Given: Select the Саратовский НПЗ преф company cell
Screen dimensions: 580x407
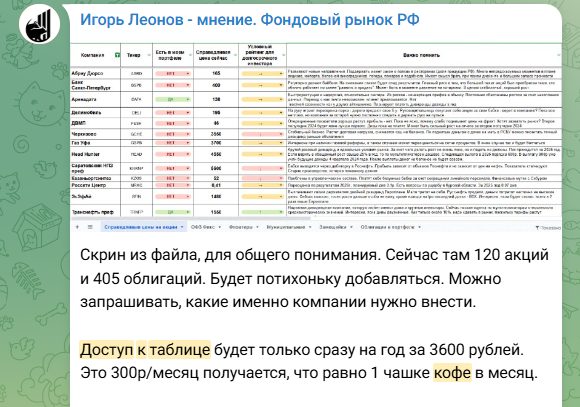Looking at the screenshot, I should click(95, 168).
